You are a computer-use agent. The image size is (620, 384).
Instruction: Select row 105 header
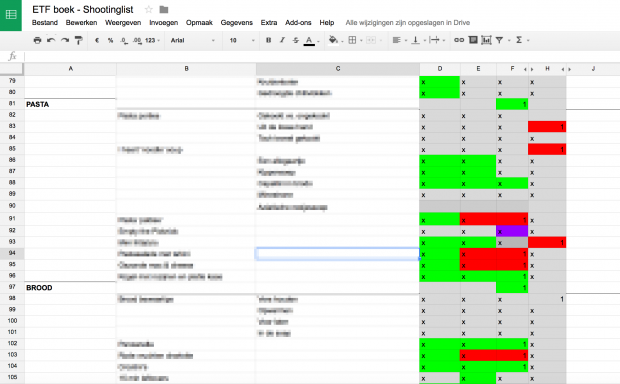pyautogui.click(x=12, y=377)
